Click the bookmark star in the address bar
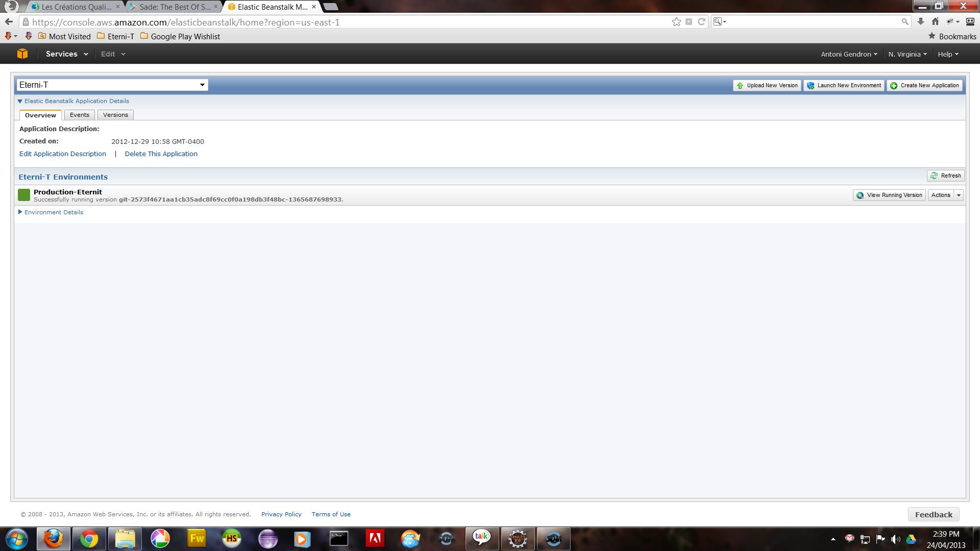 coord(676,21)
